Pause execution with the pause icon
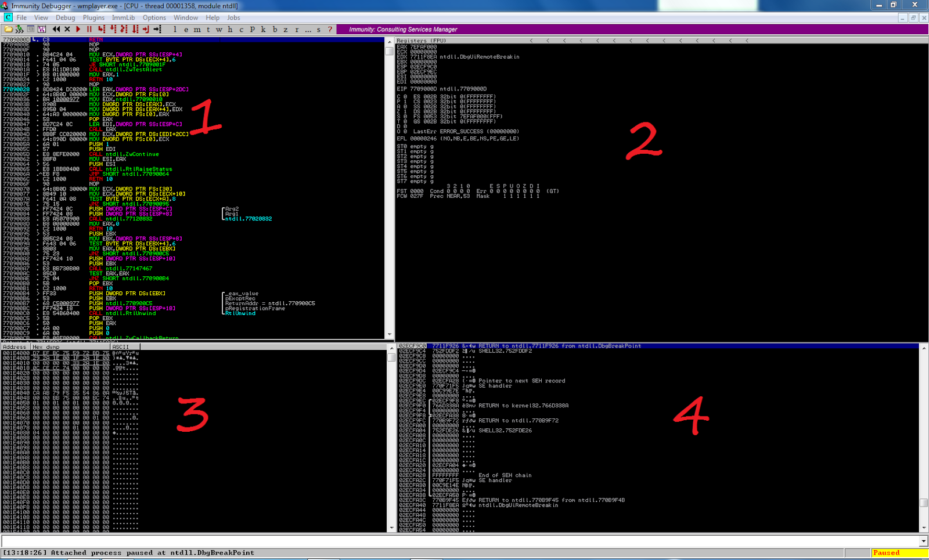Image resolution: width=929 pixels, height=560 pixels. pyautogui.click(x=89, y=28)
